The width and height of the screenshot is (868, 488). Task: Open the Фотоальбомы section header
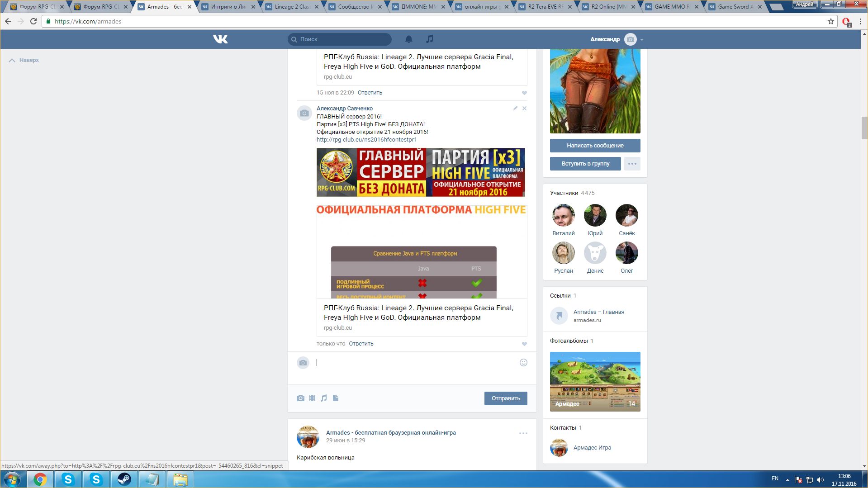569,341
